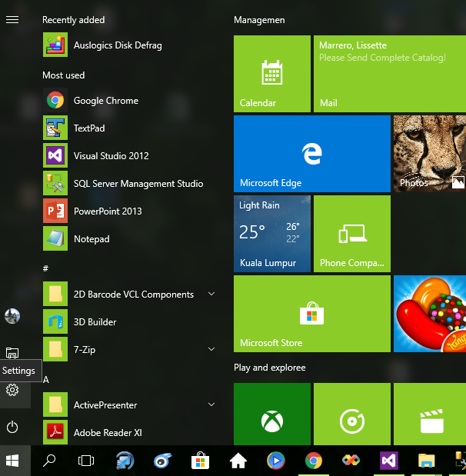Open the 3D Builder app icon
466x476 pixels.
55,321
